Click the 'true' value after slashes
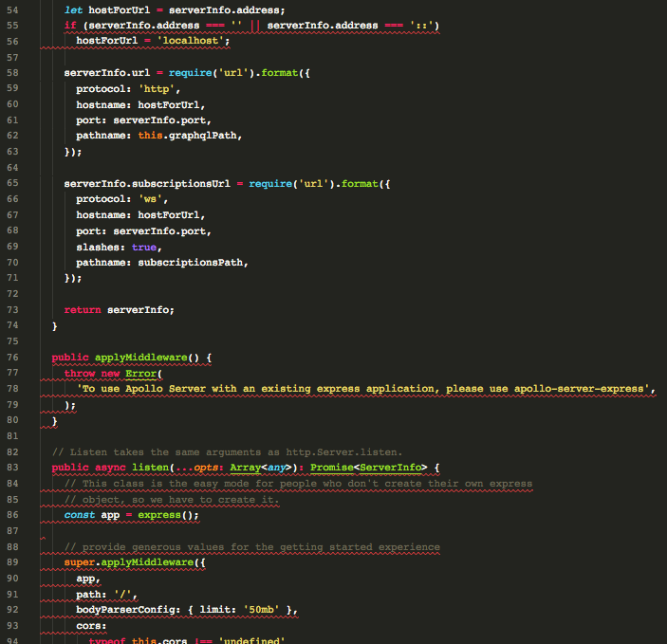 [144, 248]
